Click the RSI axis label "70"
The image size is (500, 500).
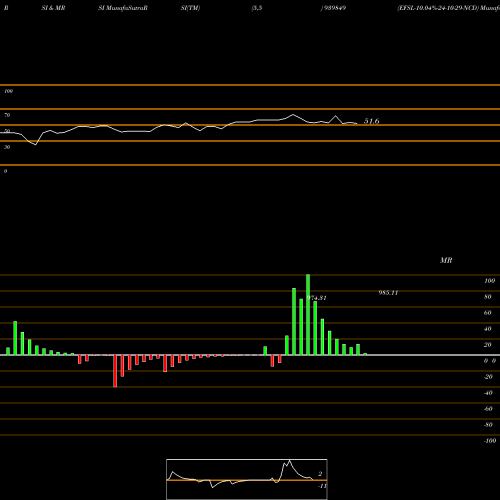(x=7, y=115)
